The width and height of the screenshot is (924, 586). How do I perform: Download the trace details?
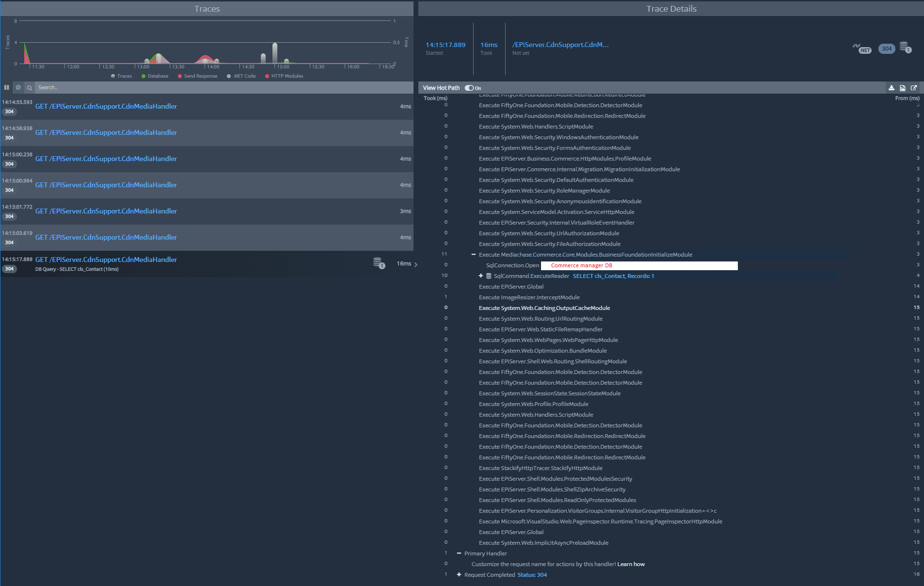point(891,88)
